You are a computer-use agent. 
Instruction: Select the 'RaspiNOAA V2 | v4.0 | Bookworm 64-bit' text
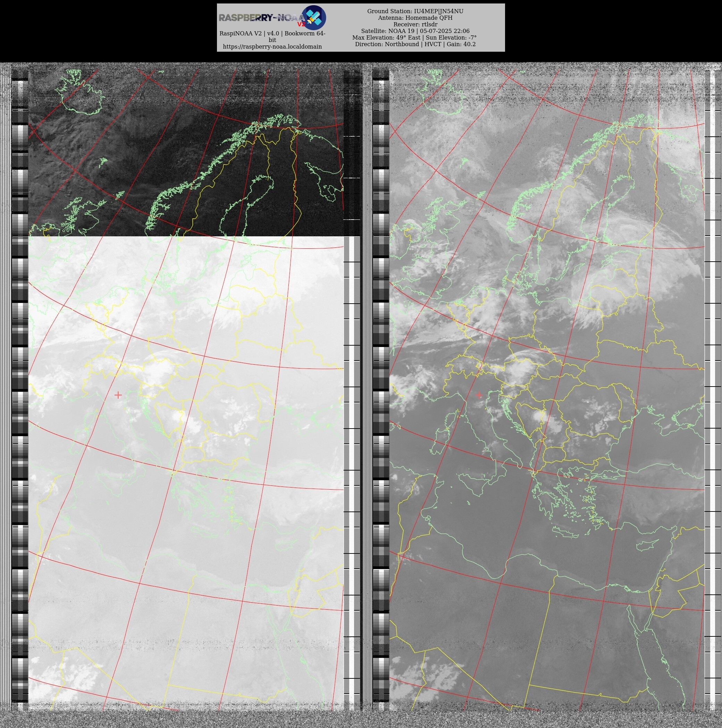272,36
